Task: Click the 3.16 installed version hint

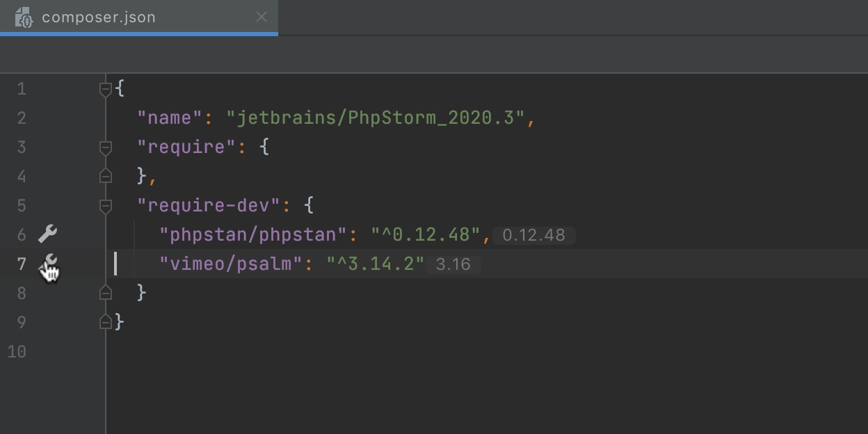Action: [453, 264]
